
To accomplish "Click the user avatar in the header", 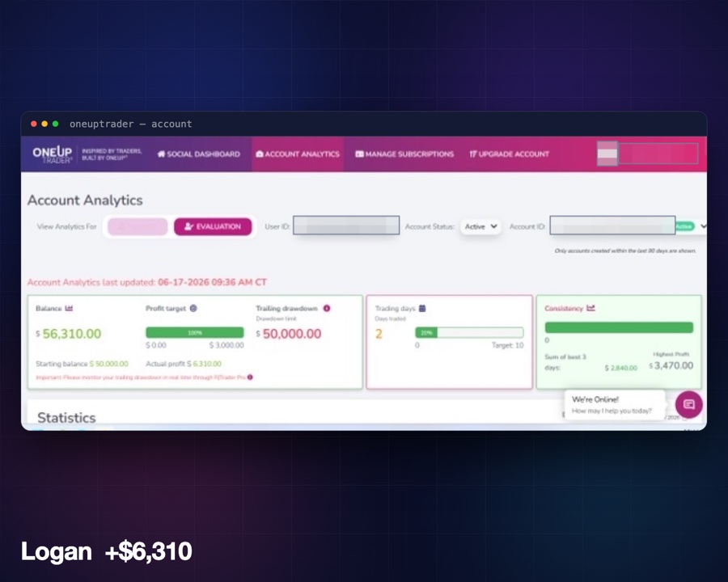I will [607, 154].
